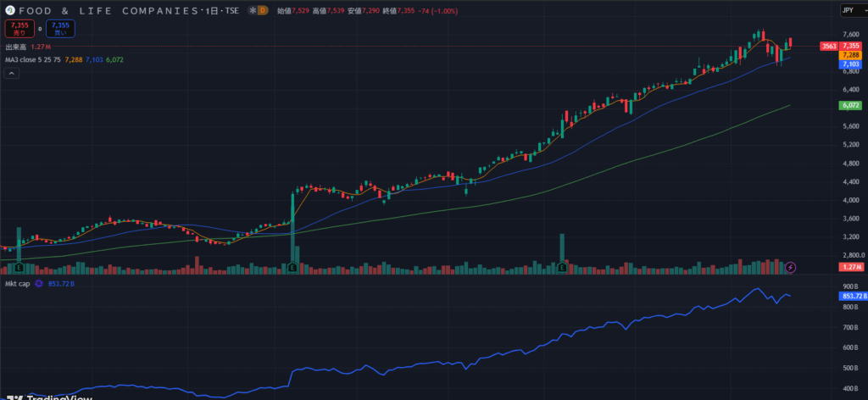Screen dimensions: 868x400
Task: Click the Mkt cap pane label
Action: 18,283
